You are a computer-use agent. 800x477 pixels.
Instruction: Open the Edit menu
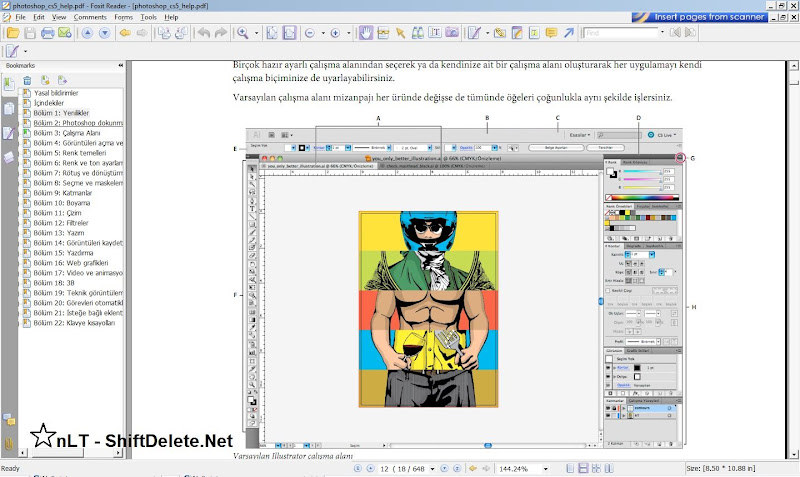39,17
